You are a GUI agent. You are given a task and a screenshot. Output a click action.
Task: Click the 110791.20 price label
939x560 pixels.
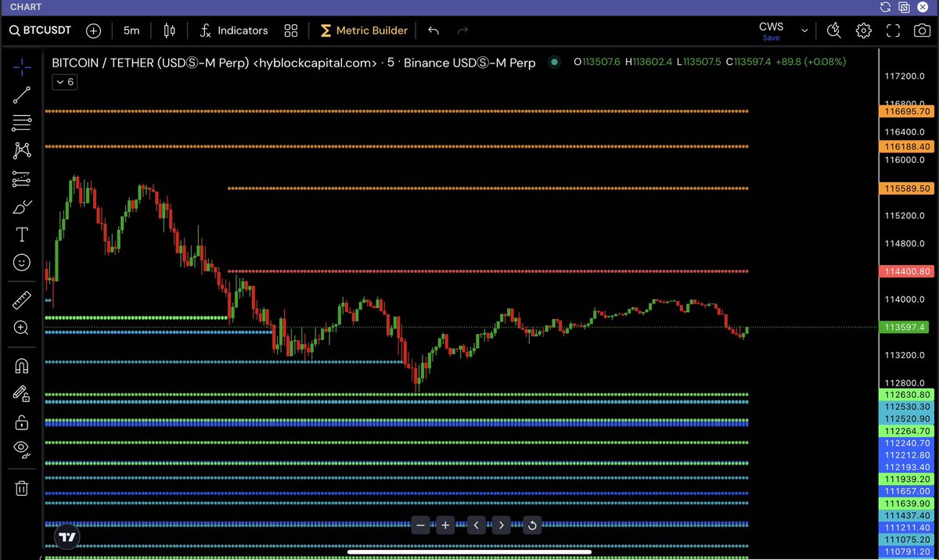coord(907,551)
